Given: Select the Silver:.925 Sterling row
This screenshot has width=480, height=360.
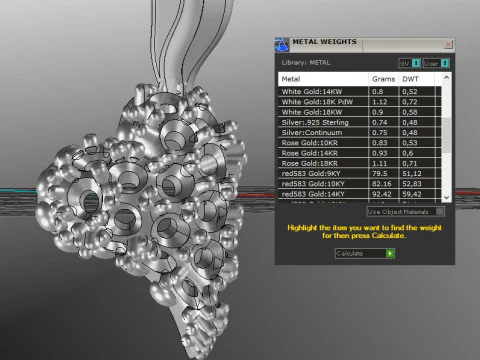Looking at the screenshot, I should [x=360, y=122].
